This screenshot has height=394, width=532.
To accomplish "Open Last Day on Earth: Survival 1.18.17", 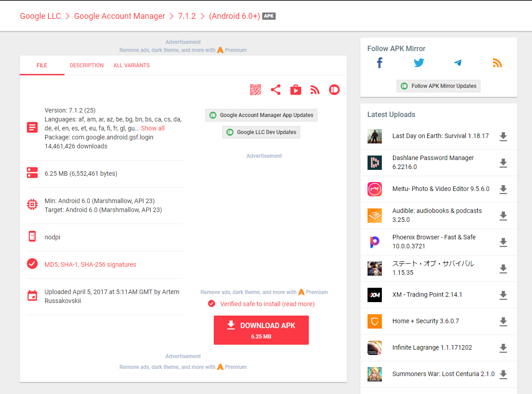I will click(x=441, y=136).
